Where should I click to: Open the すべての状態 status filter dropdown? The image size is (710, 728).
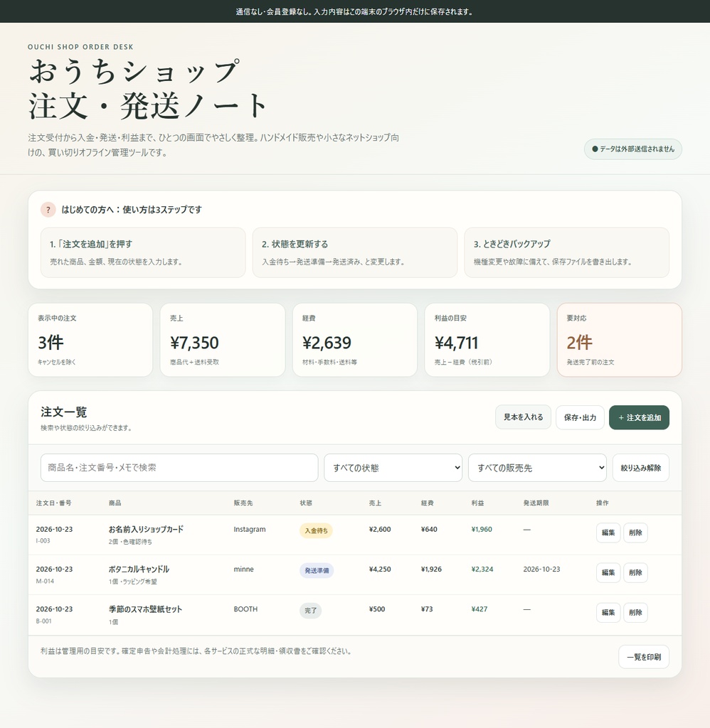[393, 468]
